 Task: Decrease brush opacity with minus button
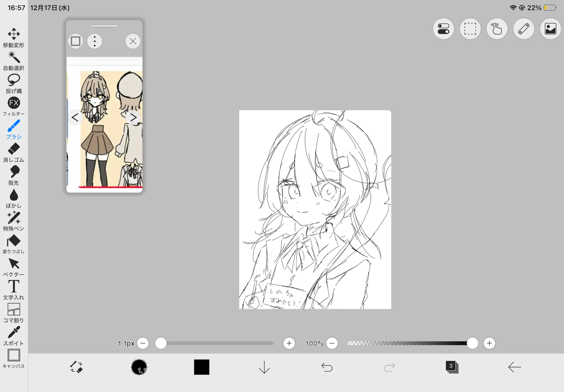point(332,343)
